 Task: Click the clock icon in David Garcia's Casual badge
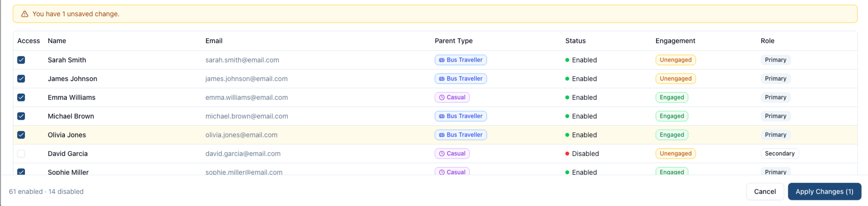[441, 154]
